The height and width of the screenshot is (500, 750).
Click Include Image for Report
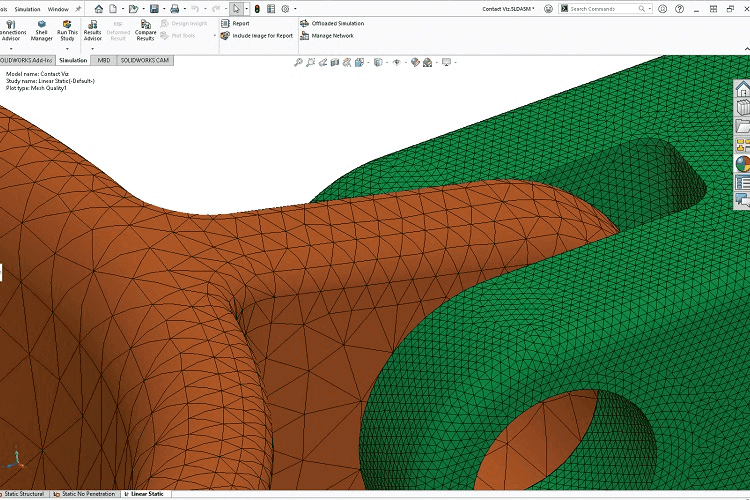tap(257, 35)
